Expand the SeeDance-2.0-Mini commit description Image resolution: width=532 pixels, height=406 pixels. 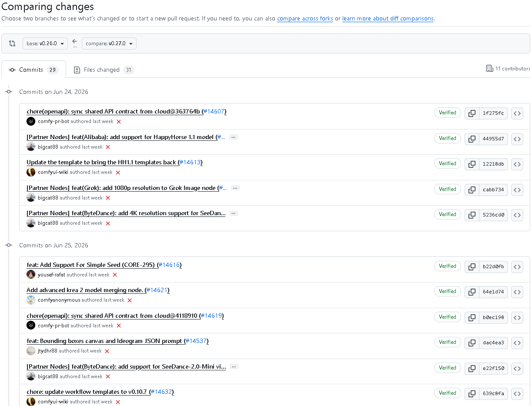[234, 367]
